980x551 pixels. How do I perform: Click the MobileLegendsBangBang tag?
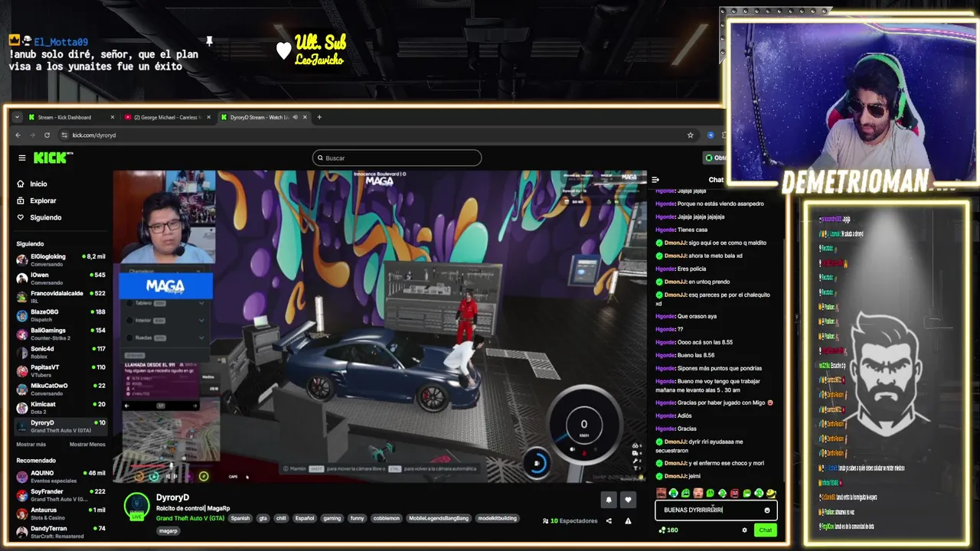click(439, 518)
